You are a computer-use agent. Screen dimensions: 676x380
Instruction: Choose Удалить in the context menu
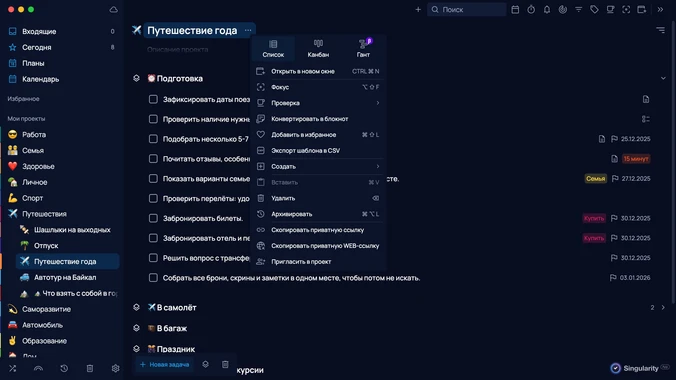click(x=318, y=198)
